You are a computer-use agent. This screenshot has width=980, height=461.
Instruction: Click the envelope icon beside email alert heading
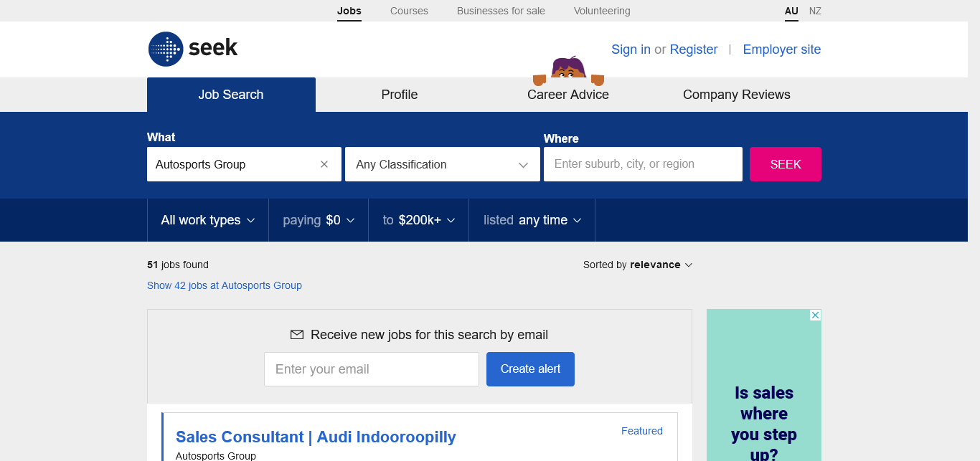(x=296, y=335)
